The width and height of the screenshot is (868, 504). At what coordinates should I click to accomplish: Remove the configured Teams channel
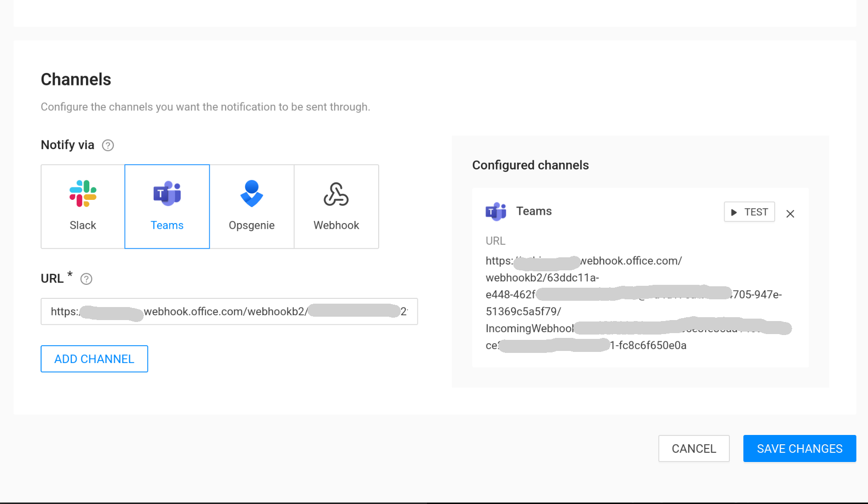coord(790,213)
